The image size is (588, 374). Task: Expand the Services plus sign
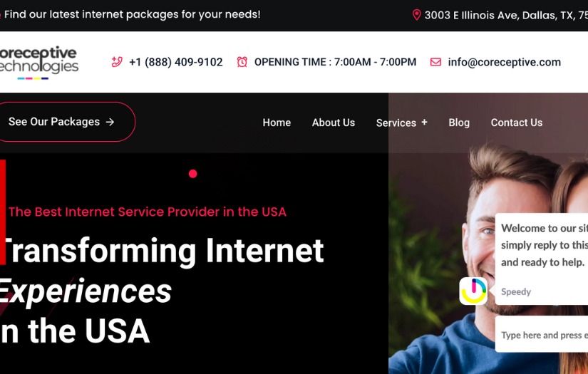pyautogui.click(x=424, y=122)
